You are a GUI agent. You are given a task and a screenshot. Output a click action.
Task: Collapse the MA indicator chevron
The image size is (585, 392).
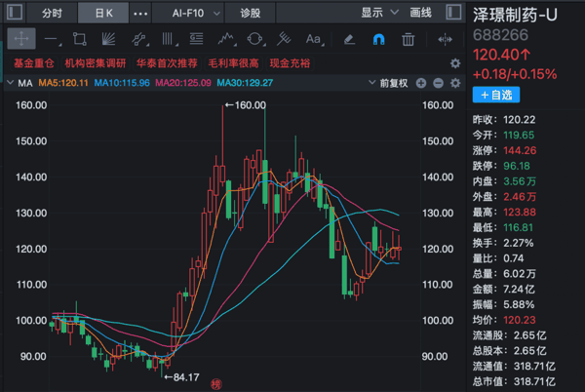tap(10, 83)
